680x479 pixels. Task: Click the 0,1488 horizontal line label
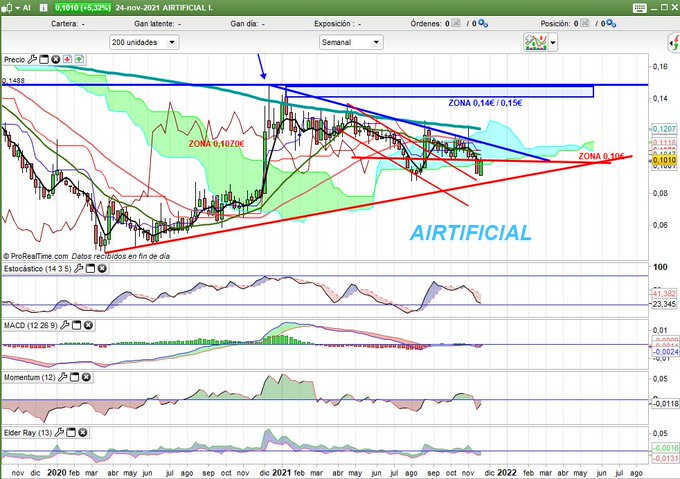pos(13,81)
